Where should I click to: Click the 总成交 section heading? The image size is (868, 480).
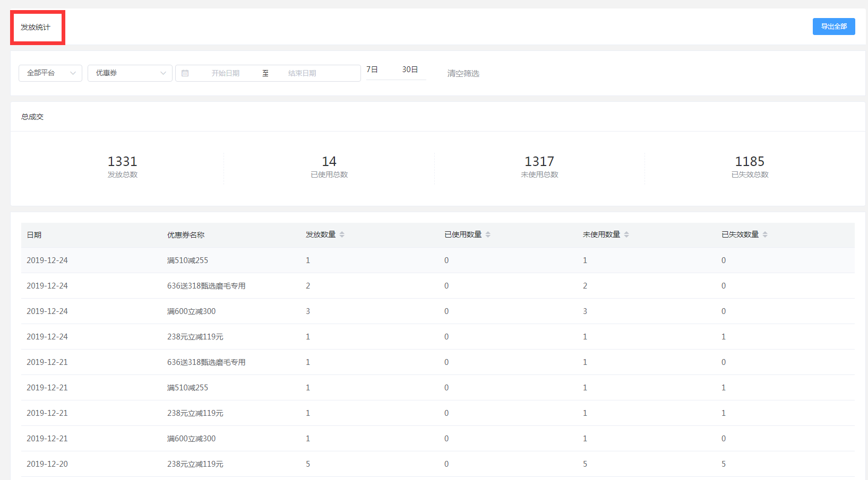(32, 117)
